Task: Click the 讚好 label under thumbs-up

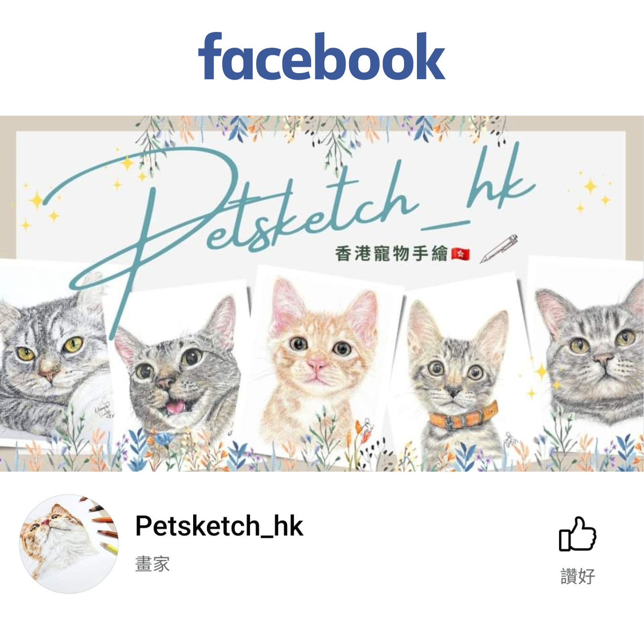Action: (578, 576)
